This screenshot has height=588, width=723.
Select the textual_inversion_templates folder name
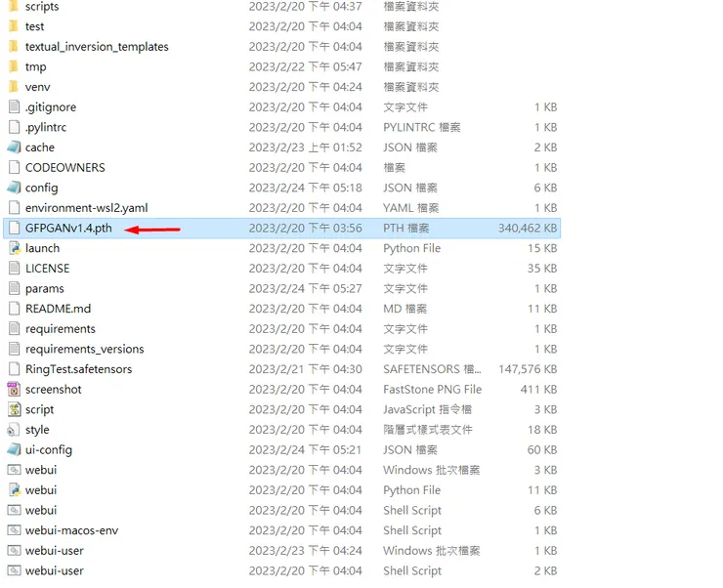point(97,47)
